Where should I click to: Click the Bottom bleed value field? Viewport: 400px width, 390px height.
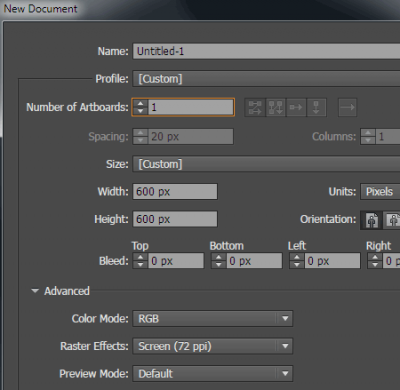pos(254,261)
